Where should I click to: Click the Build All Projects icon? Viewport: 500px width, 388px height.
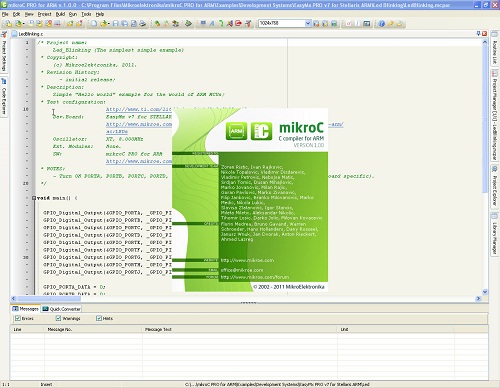(x=166, y=23)
